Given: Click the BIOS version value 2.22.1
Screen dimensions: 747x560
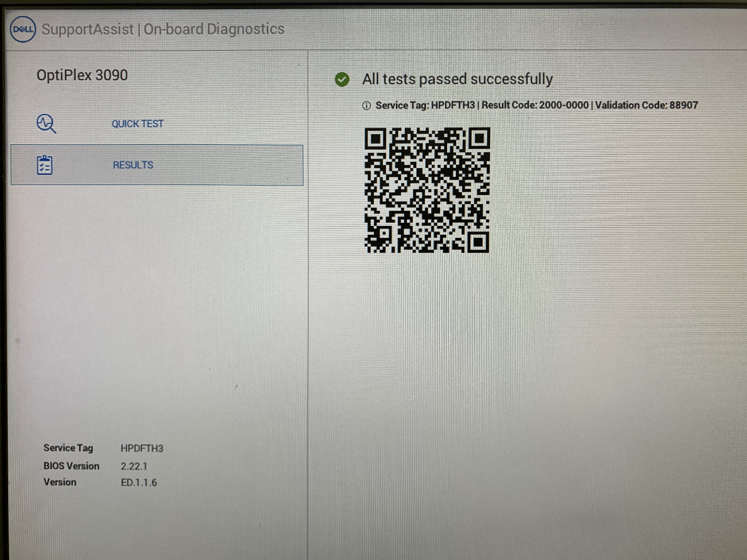Looking at the screenshot, I should [134, 466].
